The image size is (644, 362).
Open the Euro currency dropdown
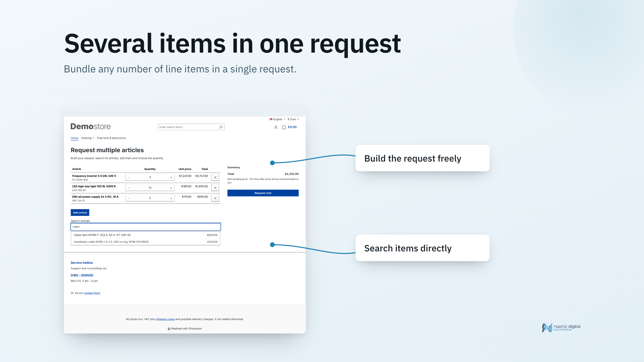pyautogui.click(x=293, y=119)
